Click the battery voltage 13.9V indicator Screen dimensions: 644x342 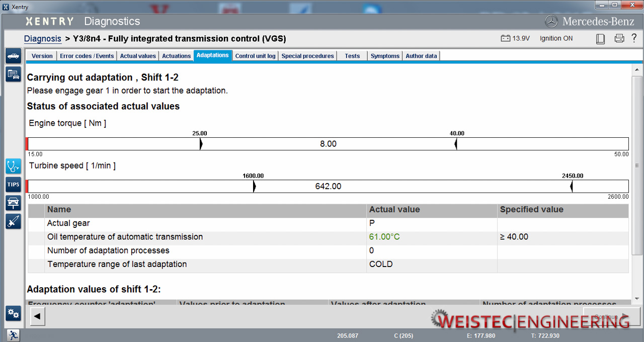515,38
